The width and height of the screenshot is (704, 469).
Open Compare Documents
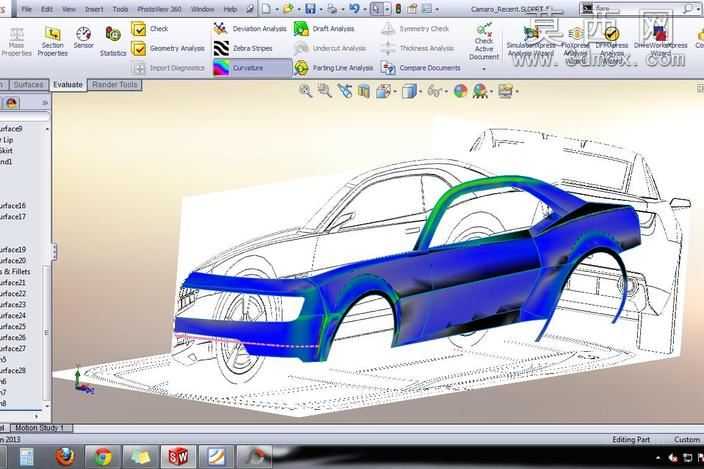point(421,68)
